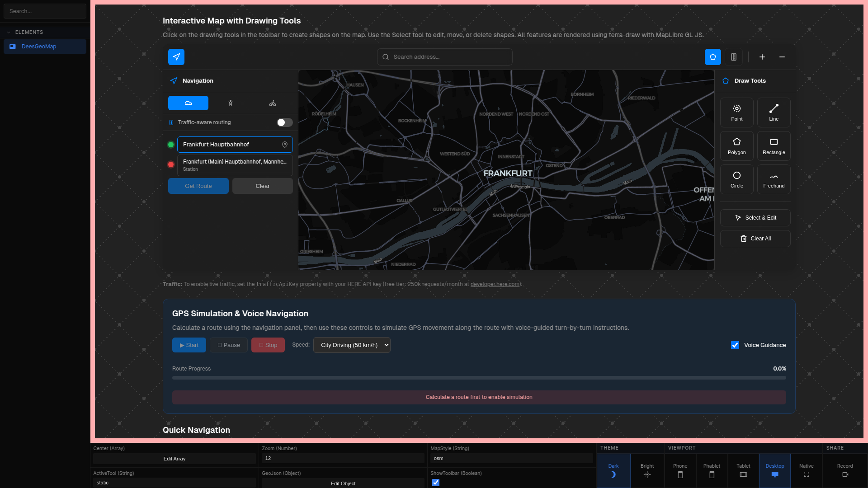Open the Speed dropdown selector

coord(352,345)
